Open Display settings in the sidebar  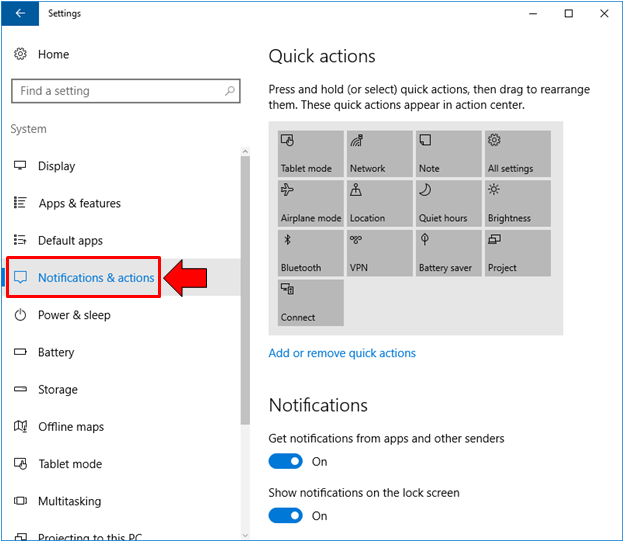(x=56, y=166)
